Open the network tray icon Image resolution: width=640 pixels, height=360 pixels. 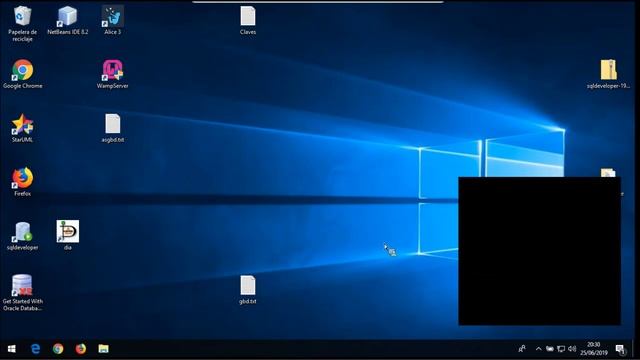click(x=561, y=349)
